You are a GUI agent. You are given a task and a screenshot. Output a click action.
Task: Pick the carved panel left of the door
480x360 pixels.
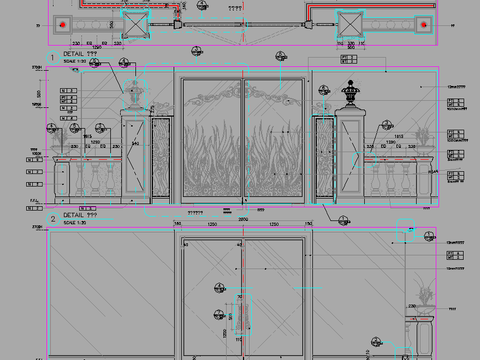point(161,157)
